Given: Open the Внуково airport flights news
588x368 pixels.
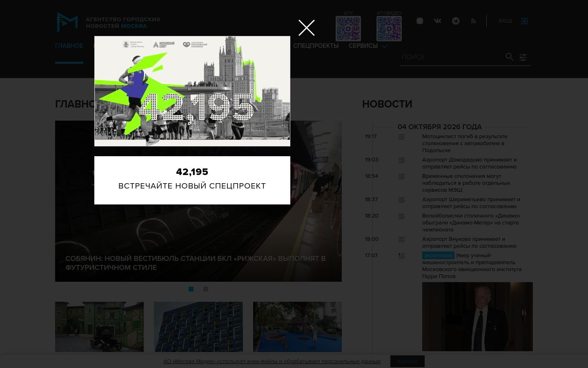Looking at the screenshot, I should coord(470,242).
